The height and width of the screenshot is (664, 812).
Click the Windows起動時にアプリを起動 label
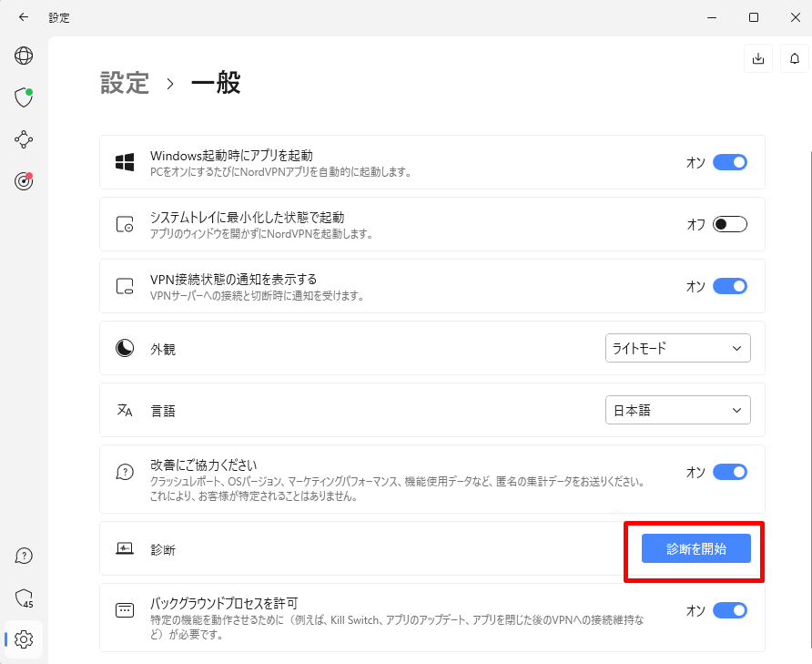click(231, 156)
